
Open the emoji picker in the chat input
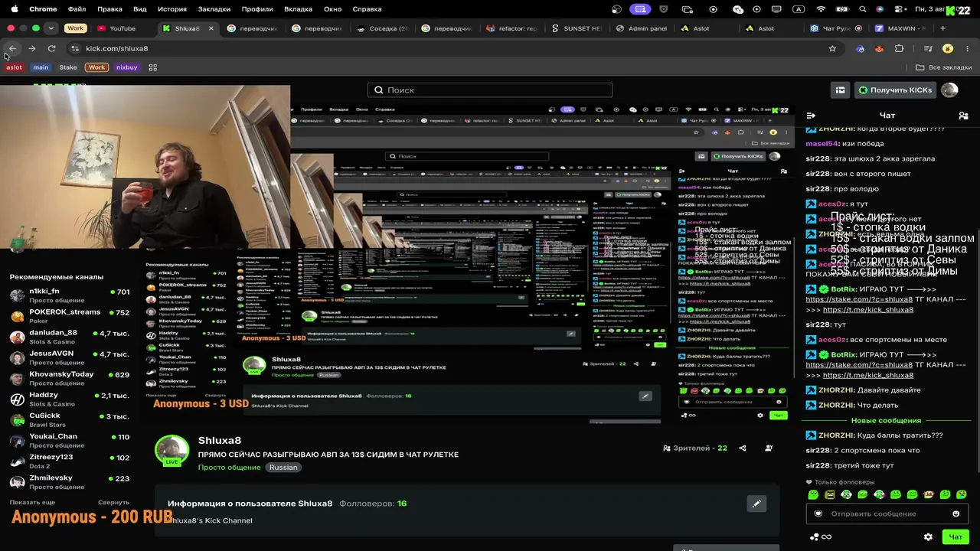955,514
